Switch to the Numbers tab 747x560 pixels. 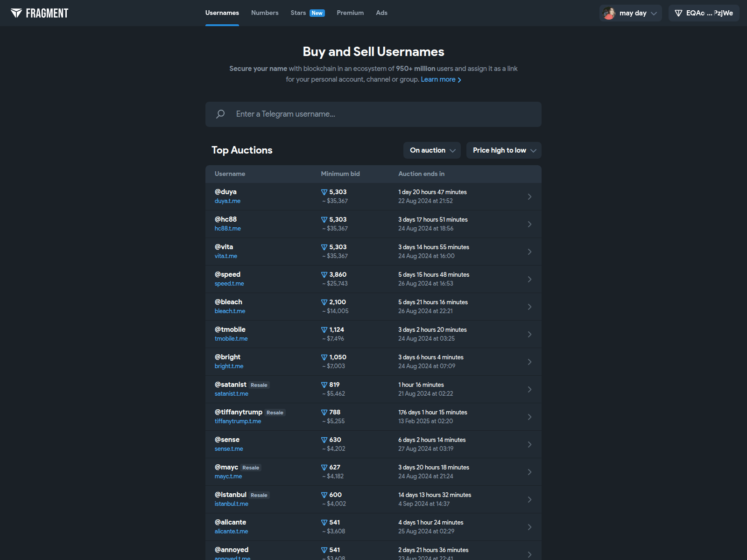tap(265, 13)
